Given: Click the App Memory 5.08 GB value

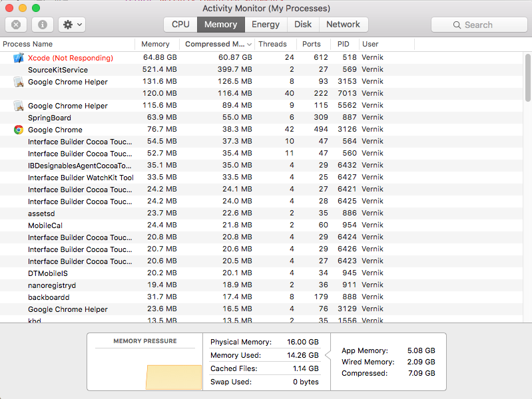Looking at the screenshot, I should (x=421, y=350).
